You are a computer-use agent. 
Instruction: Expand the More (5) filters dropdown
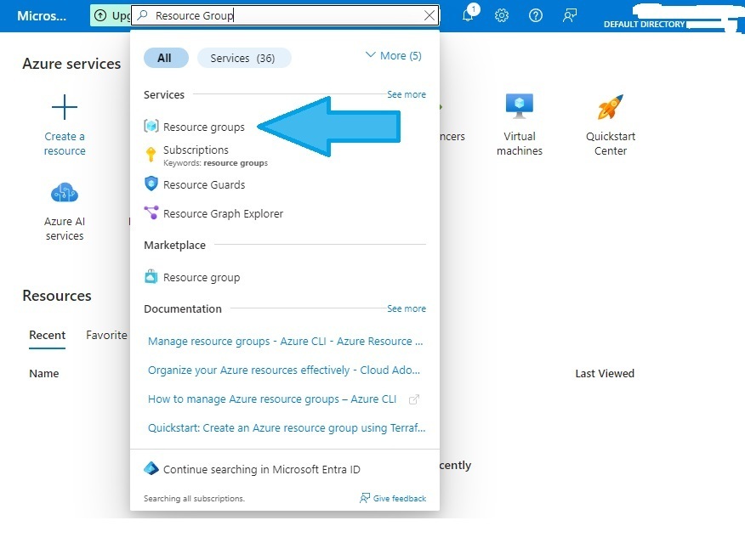(394, 55)
